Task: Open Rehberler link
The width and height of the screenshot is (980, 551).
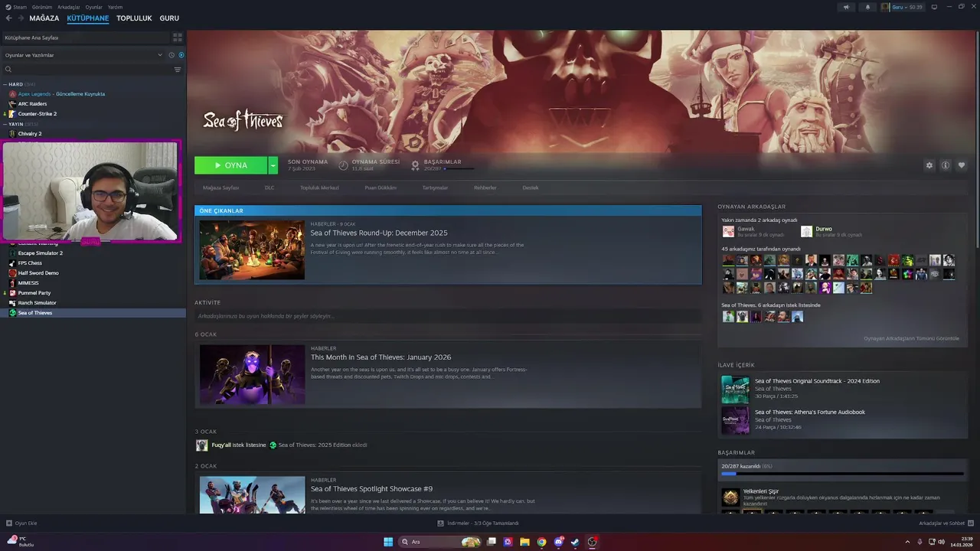Action: click(x=485, y=187)
